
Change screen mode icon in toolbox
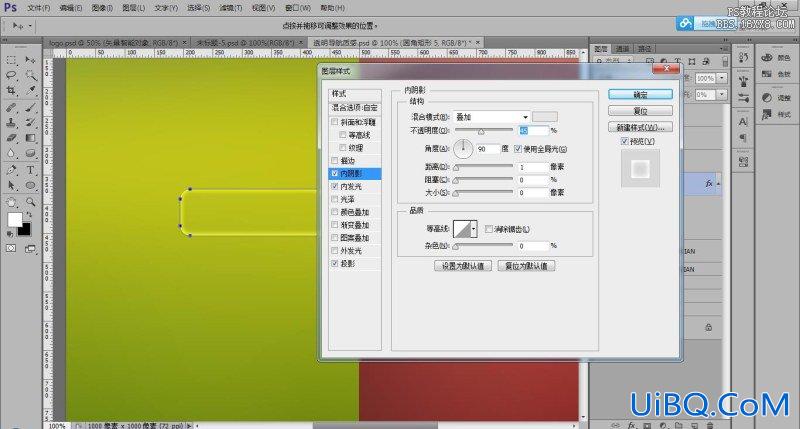30,248
